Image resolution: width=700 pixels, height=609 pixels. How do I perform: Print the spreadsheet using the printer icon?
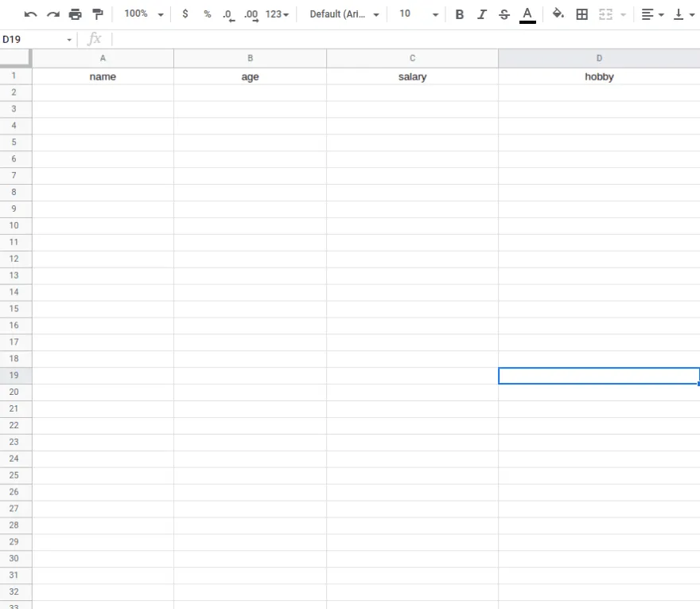coord(76,14)
